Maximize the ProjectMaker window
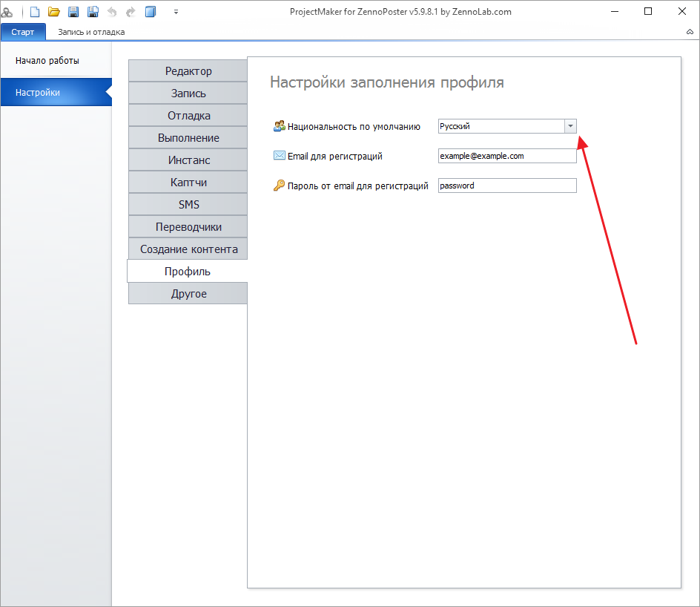The width and height of the screenshot is (700, 607). coord(648,12)
